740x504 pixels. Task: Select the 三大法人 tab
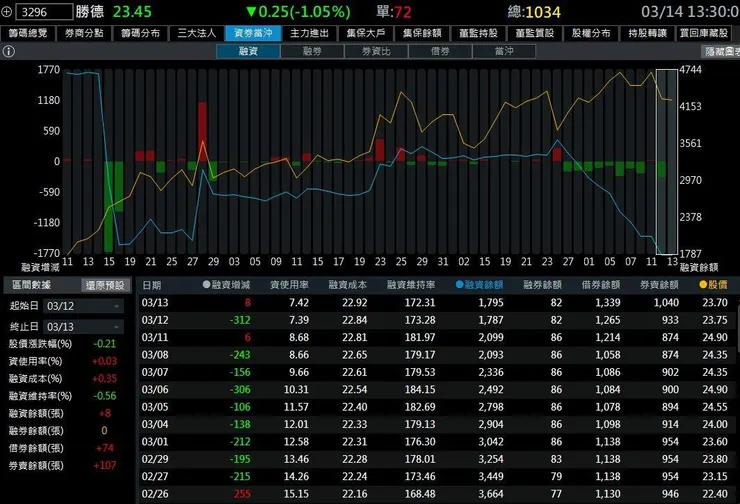pos(197,33)
